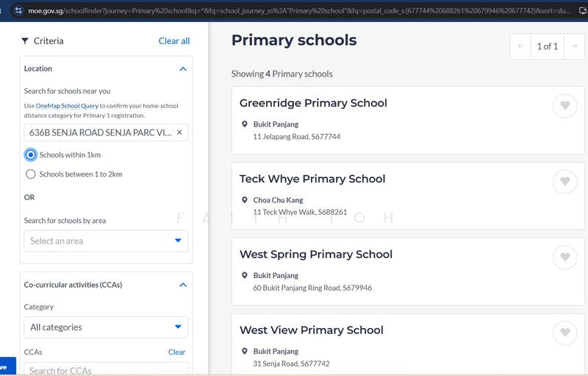This screenshot has height=376, width=588.
Task: Click Clear all criteria link
Action: coord(174,41)
